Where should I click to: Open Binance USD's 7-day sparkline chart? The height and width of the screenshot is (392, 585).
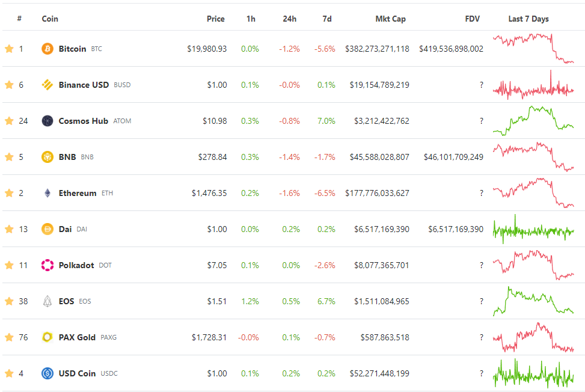pos(533,85)
